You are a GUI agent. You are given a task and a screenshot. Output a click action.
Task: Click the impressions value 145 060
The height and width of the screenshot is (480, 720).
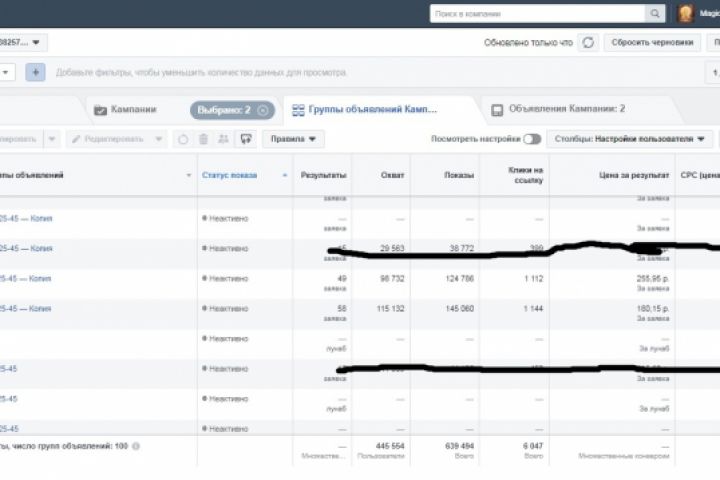click(460, 309)
